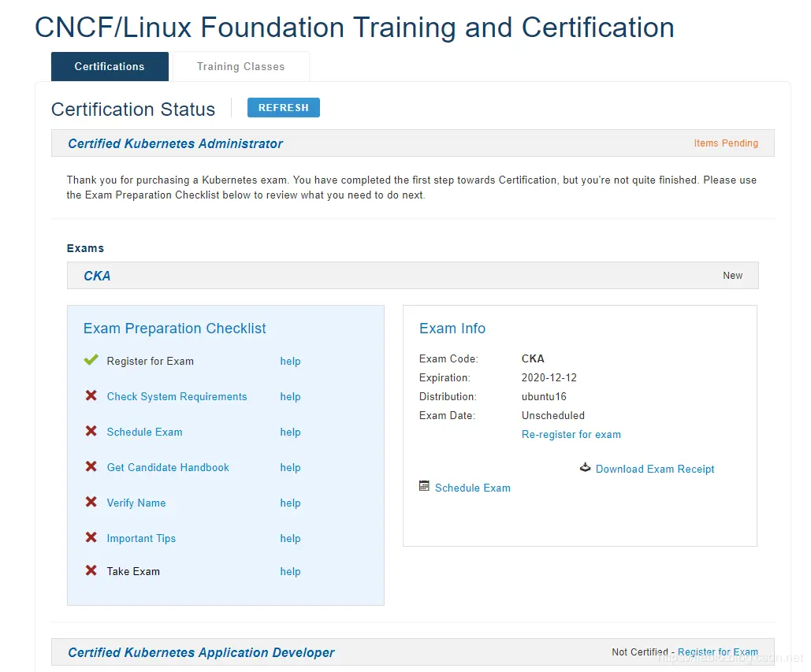
Task: Click red X beside Get Candidate Handbook
Action: point(91,466)
